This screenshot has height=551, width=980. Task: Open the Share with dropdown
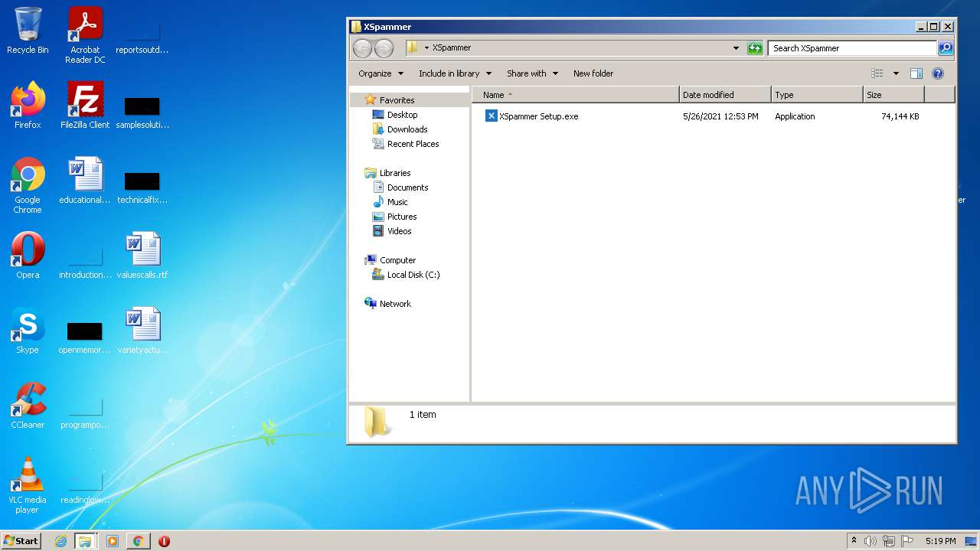pyautogui.click(x=532, y=73)
